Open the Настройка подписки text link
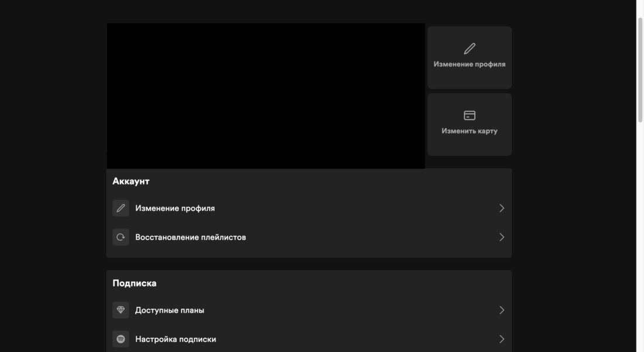This screenshot has width=644, height=352. coord(176,339)
